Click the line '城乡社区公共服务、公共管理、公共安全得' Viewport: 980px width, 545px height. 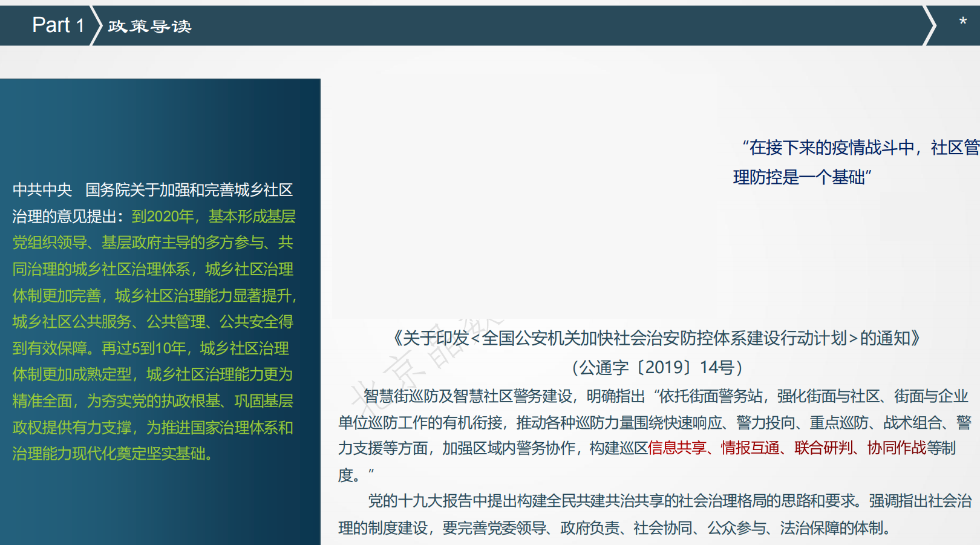pyautogui.click(x=152, y=322)
